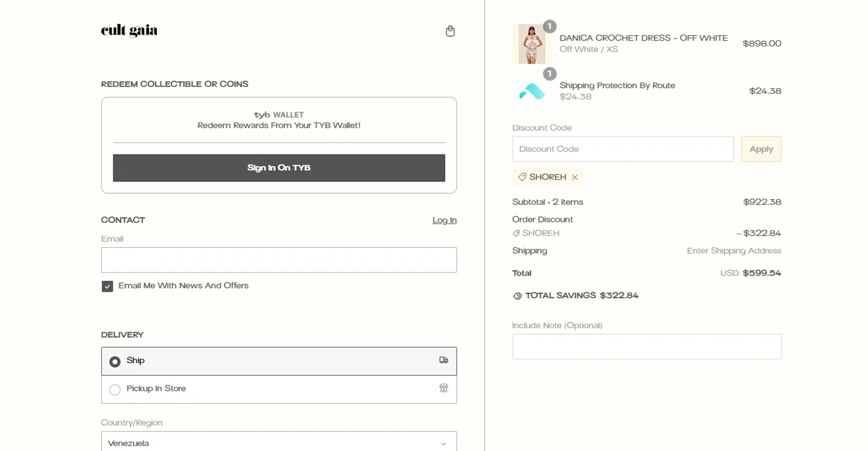The width and height of the screenshot is (868, 451).
Task: Apply the discount code
Action: tap(761, 149)
